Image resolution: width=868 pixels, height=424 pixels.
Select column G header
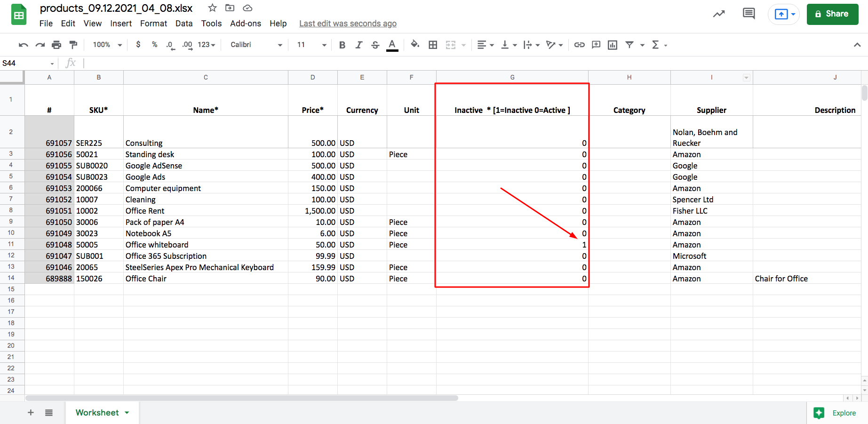coord(512,78)
